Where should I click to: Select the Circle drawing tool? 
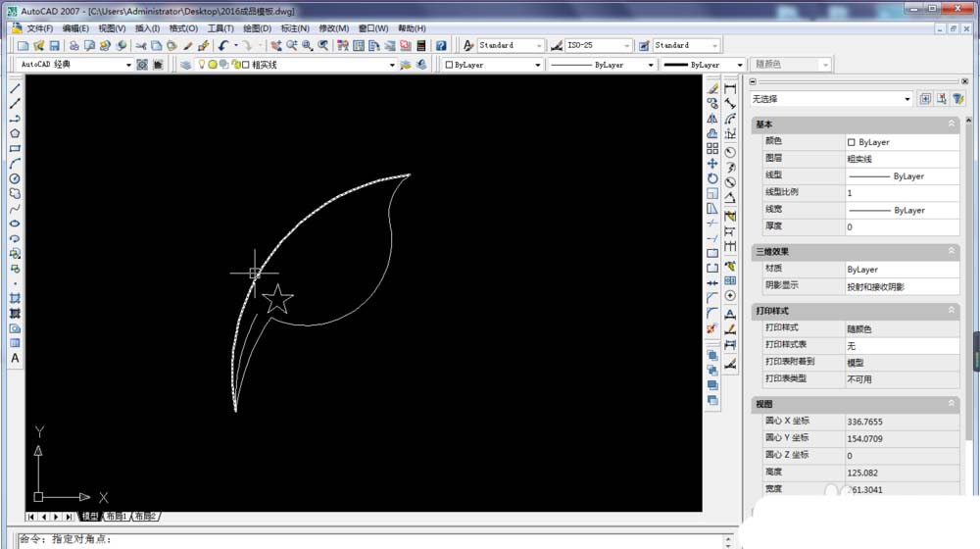(15, 178)
